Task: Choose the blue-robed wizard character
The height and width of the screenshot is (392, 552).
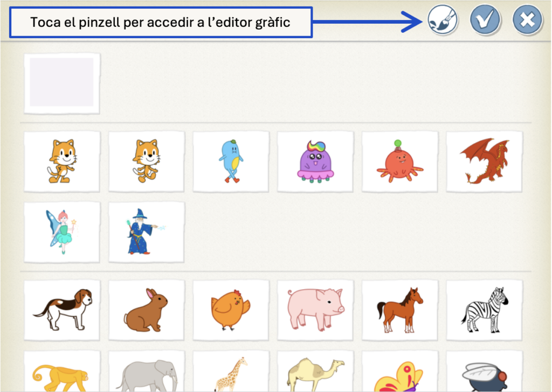Action: point(146,232)
